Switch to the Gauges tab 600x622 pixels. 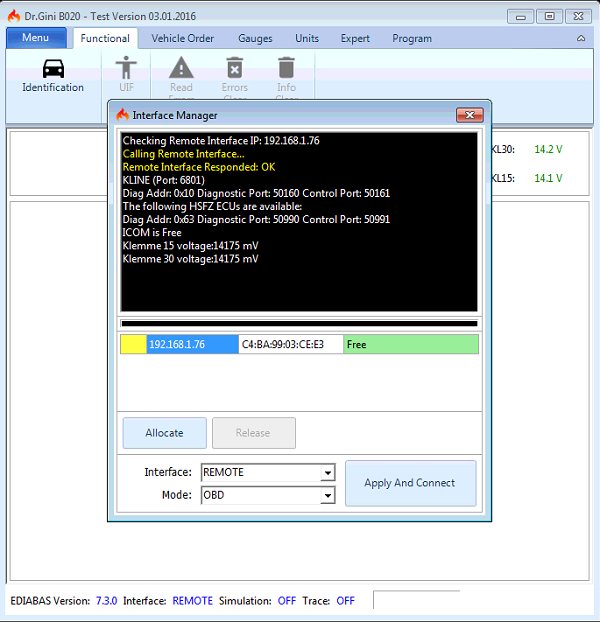coord(255,39)
